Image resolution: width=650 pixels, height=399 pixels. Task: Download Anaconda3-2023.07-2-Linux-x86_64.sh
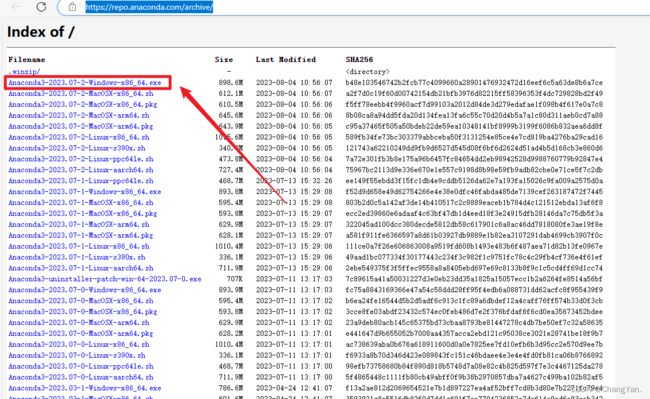click(x=79, y=137)
